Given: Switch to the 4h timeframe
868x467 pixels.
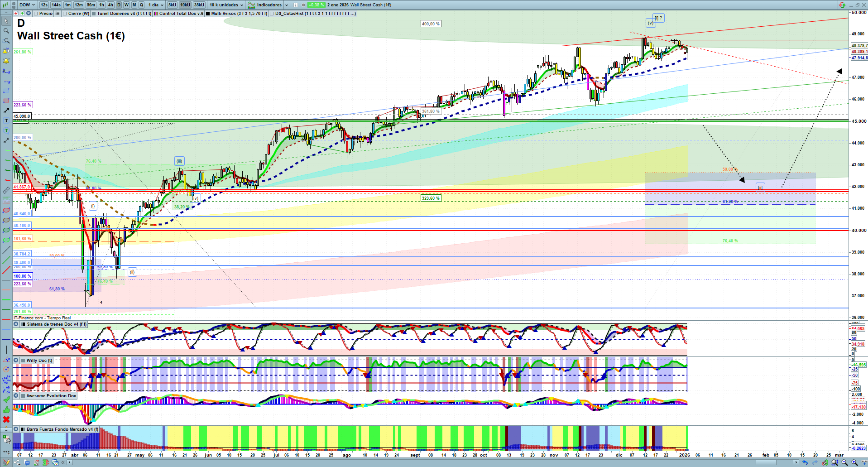Looking at the screenshot, I should tap(110, 5).
